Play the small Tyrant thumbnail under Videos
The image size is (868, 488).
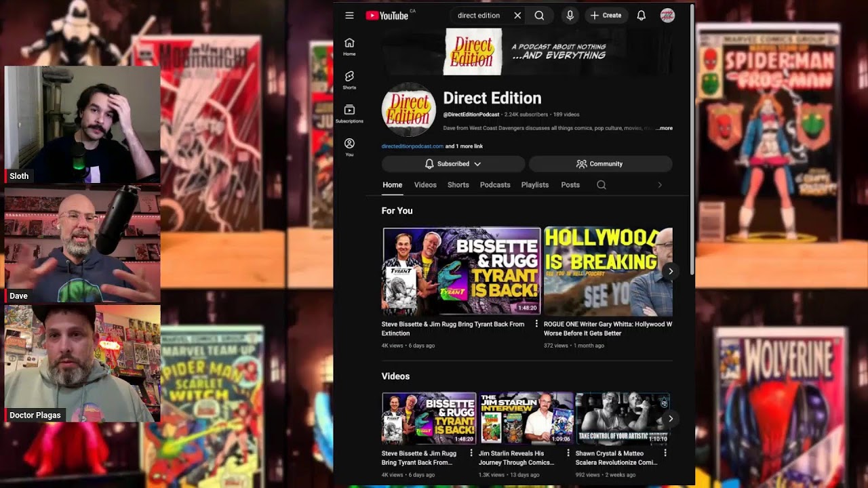[x=429, y=418]
